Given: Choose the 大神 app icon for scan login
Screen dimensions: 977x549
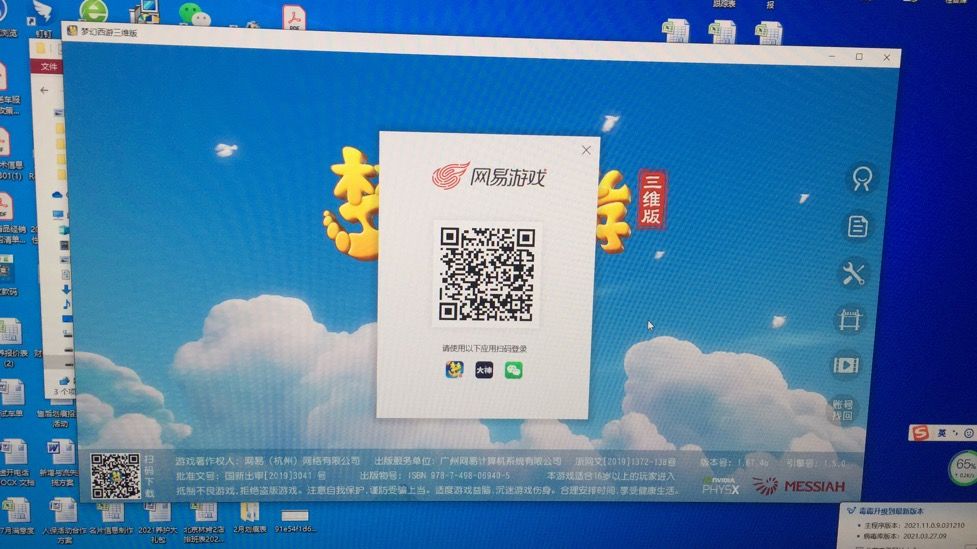Looking at the screenshot, I should pos(484,370).
